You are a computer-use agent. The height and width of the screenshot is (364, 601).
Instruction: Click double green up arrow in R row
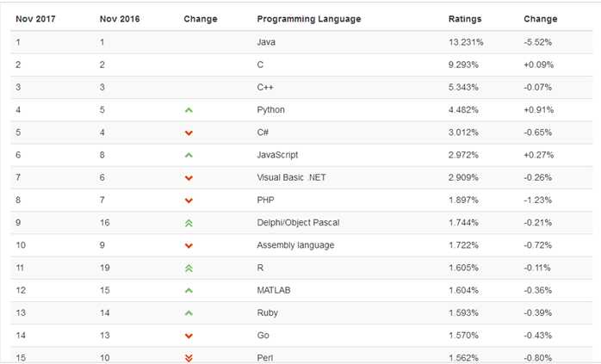coord(189,268)
